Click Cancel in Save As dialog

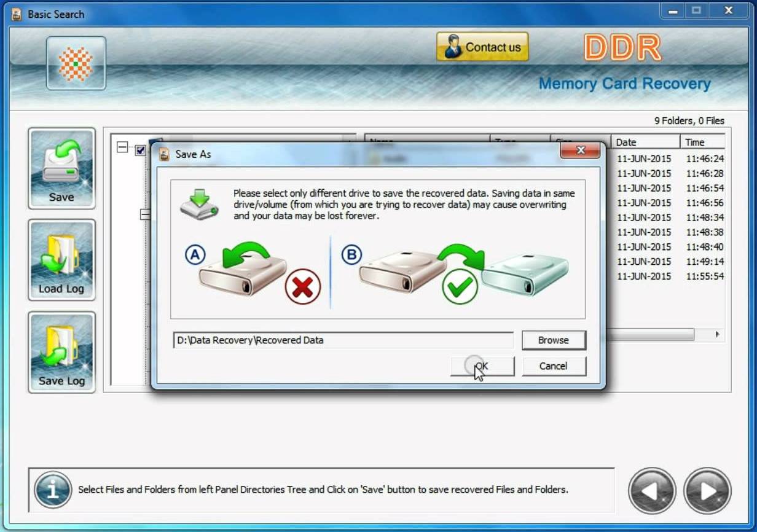554,366
